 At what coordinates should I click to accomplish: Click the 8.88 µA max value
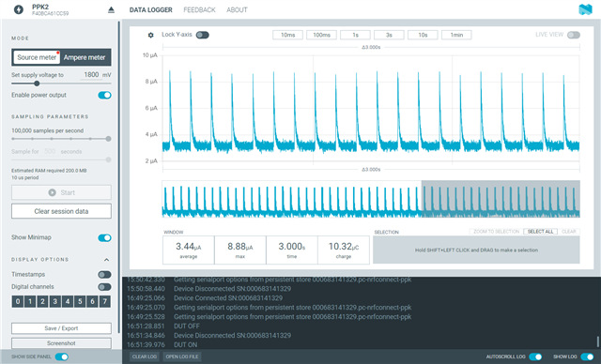pos(240,247)
